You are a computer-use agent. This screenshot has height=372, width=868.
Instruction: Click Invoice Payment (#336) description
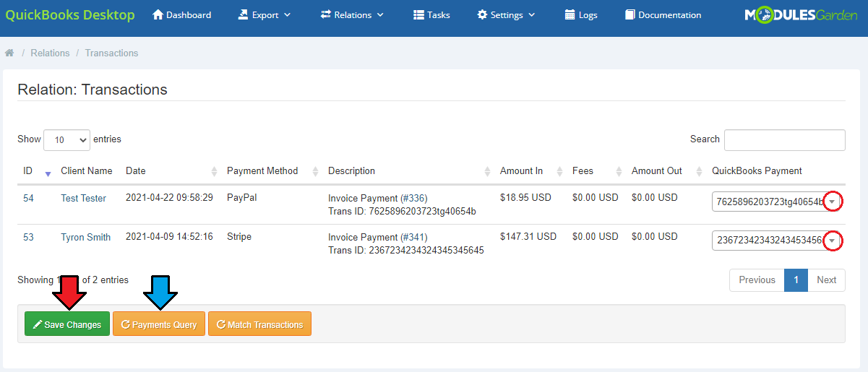click(377, 198)
